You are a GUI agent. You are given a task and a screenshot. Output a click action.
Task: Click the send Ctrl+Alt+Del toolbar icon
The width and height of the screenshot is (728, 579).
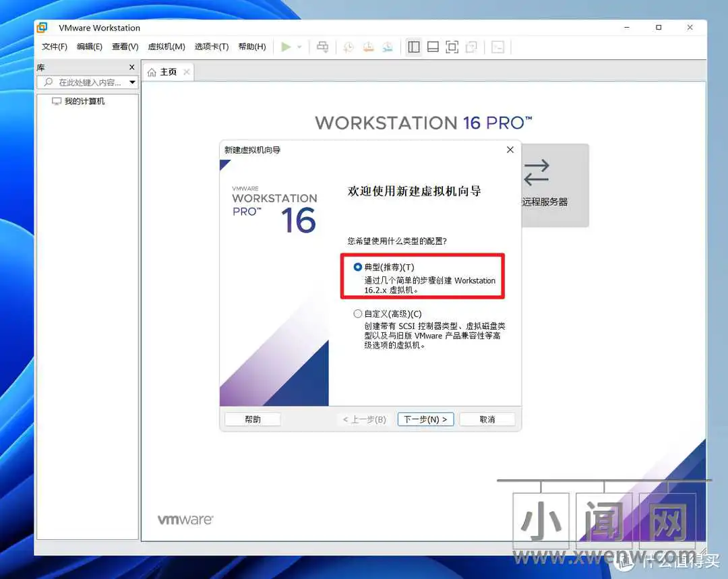(322, 47)
